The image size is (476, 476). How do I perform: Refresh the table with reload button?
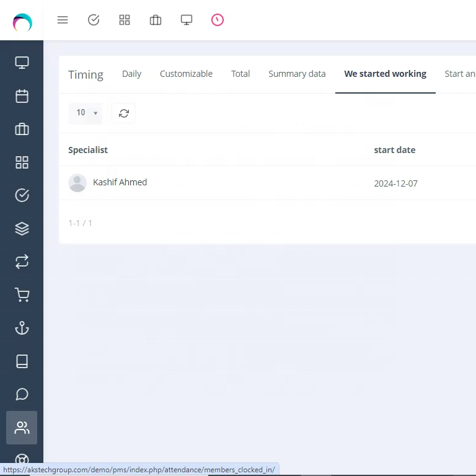(123, 113)
